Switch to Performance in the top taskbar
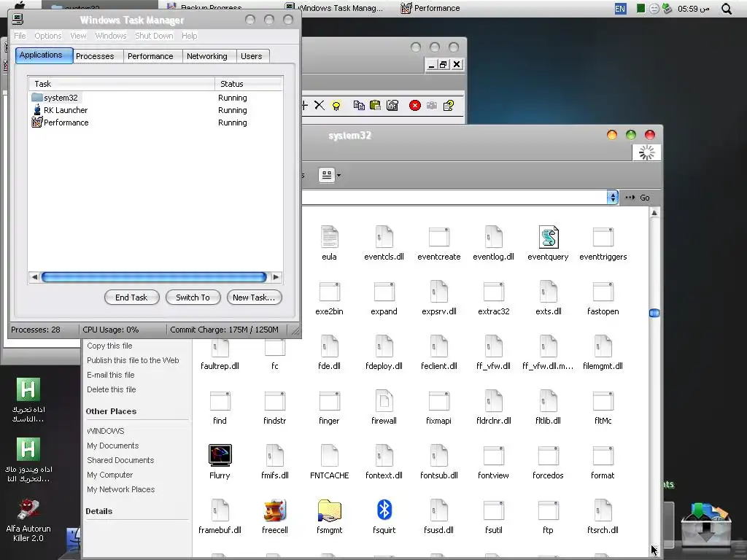Viewport: 747px width, 560px height. [x=430, y=8]
